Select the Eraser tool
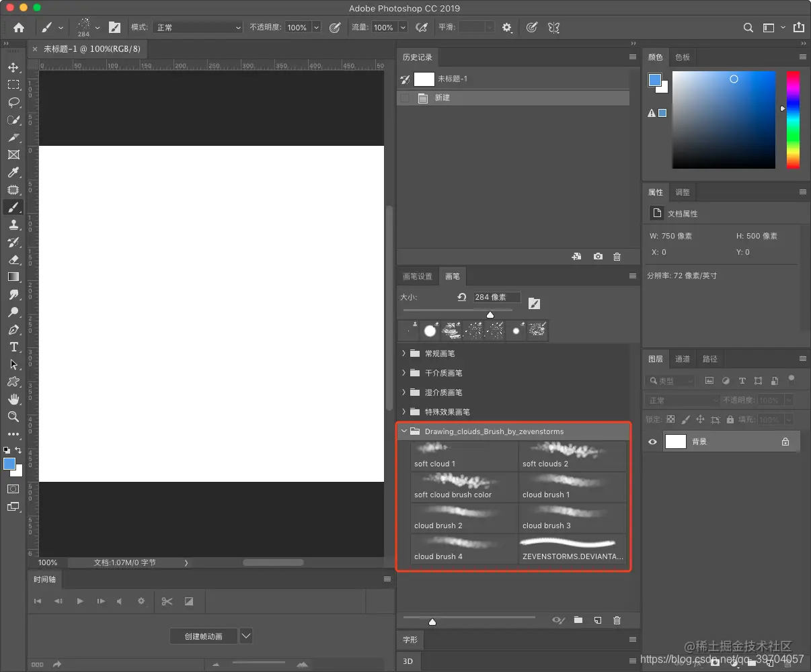 click(x=13, y=259)
